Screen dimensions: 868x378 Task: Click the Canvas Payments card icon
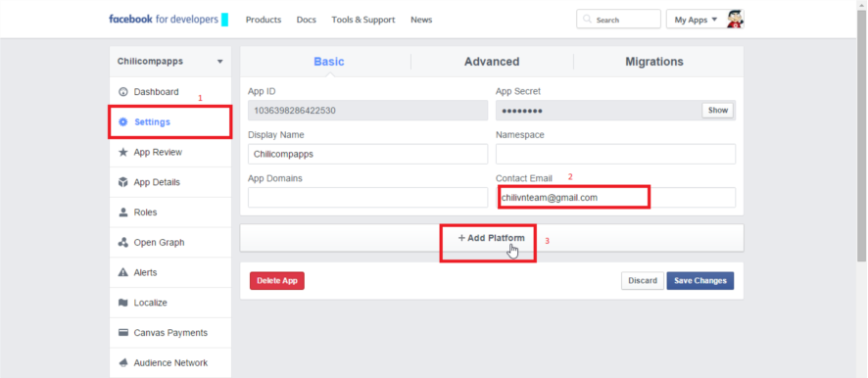click(x=123, y=333)
